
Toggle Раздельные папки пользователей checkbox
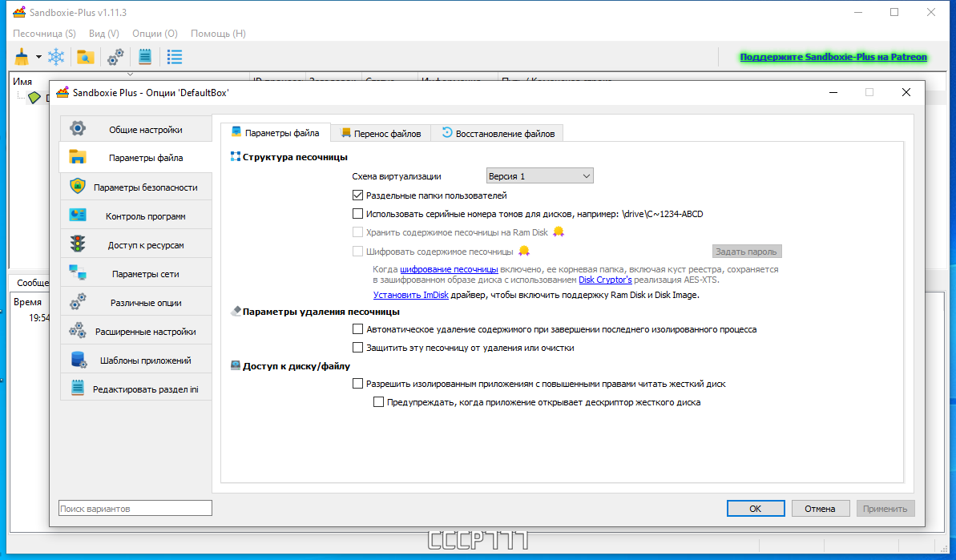point(358,195)
